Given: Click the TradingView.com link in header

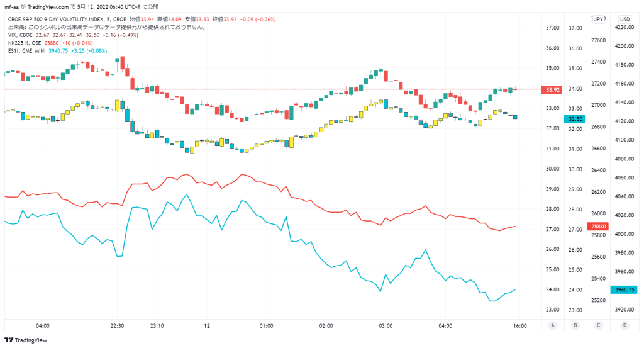Looking at the screenshot, I should [x=48, y=7].
